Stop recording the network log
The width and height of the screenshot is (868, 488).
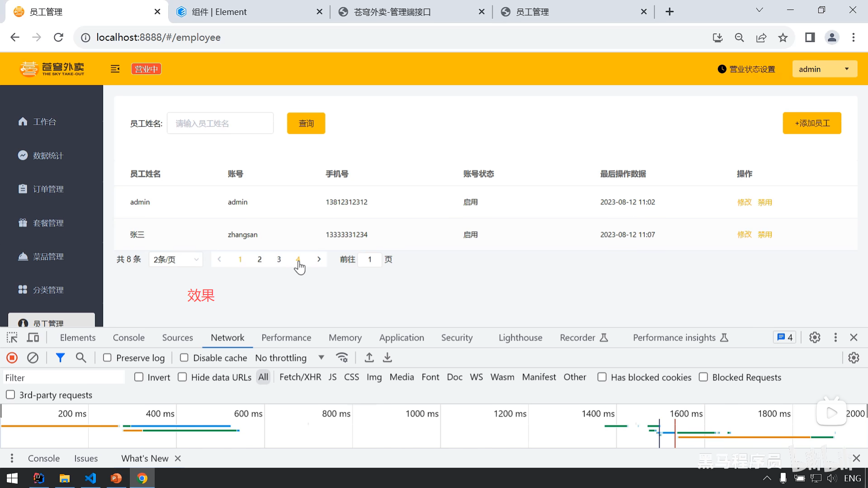12,358
